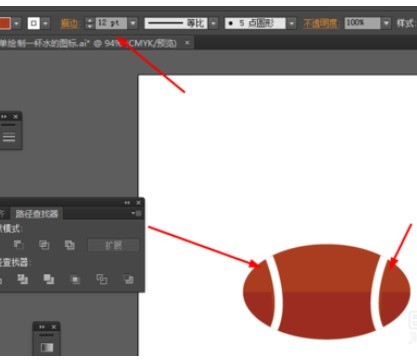Switch to the 路径查找器 tab
Screen dimensions: 417x362
click(x=37, y=214)
